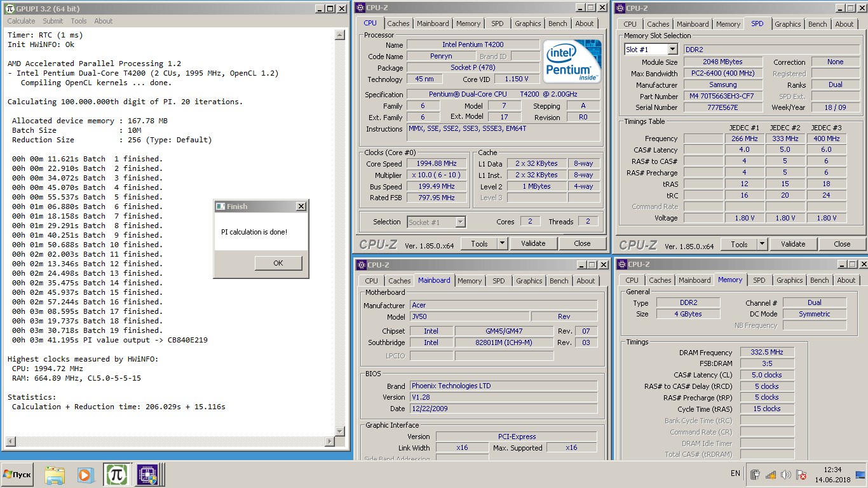
Task: Open the network signal tray icon
Action: (x=771, y=475)
